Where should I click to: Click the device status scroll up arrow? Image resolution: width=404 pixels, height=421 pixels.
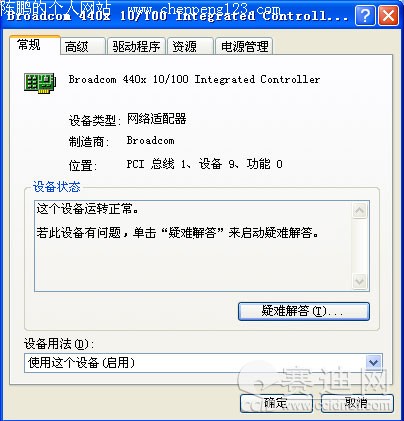360,210
